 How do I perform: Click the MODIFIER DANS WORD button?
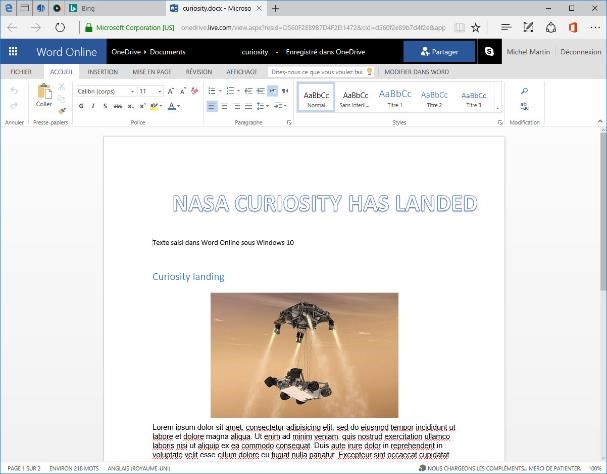417,72
